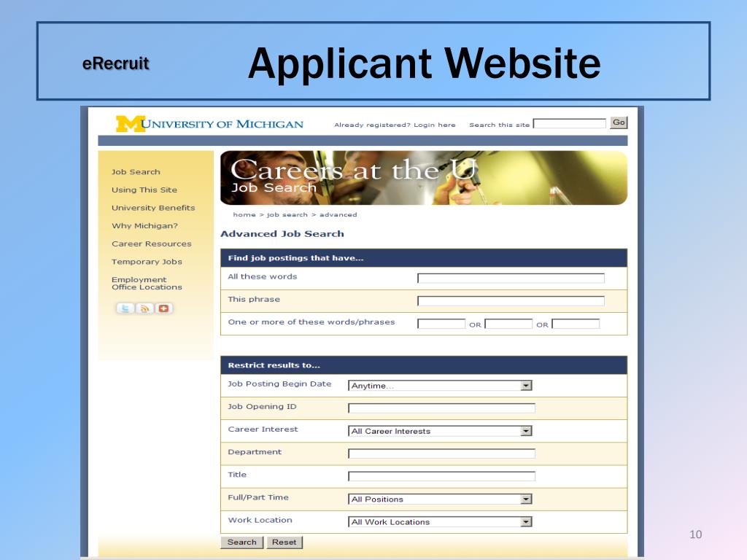Open Temporary Jobs sidebar link
The height and width of the screenshot is (560, 747).
tap(147, 262)
